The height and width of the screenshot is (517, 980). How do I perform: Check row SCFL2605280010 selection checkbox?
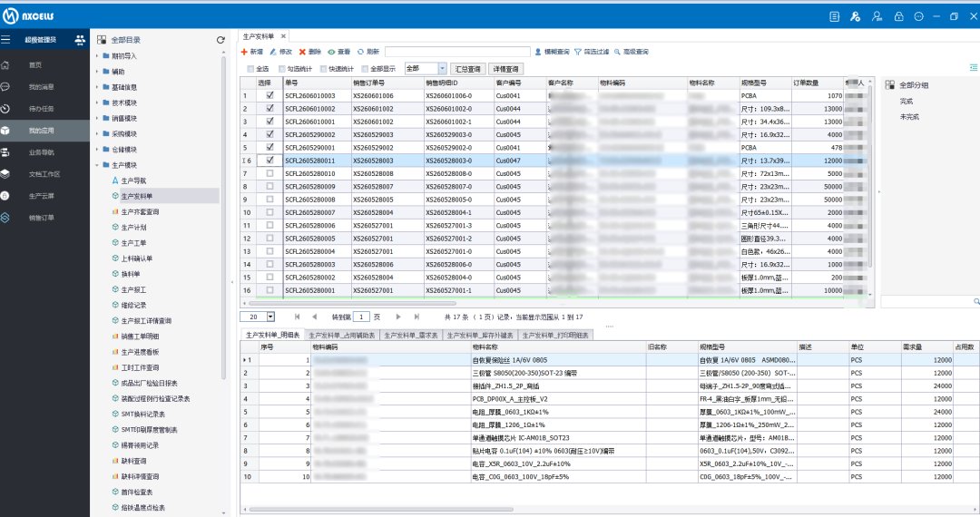click(x=270, y=173)
